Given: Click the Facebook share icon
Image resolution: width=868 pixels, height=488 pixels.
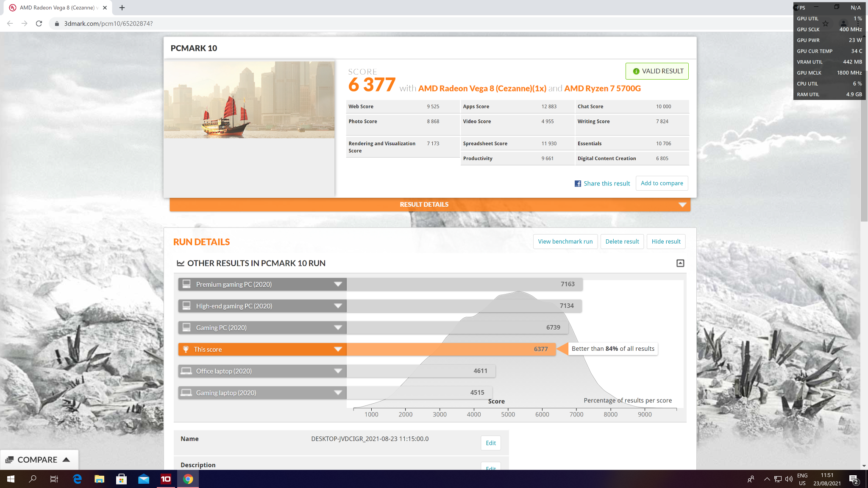Looking at the screenshot, I should coord(577,183).
